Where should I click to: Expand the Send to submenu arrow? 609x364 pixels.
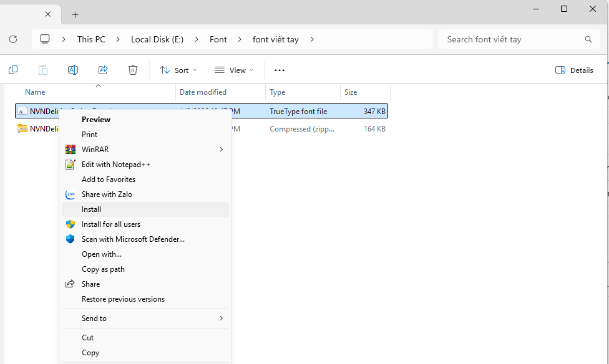[x=222, y=318]
